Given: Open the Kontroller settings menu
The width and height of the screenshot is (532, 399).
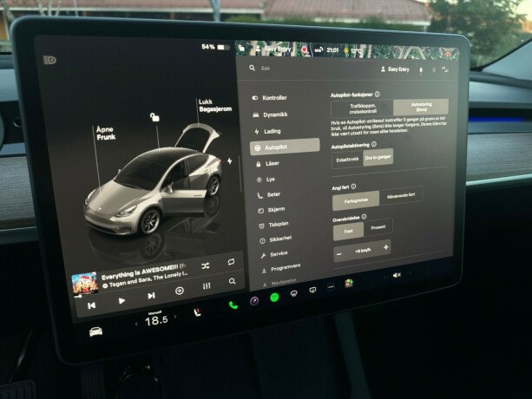Looking at the screenshot, I should pos(270,98).
